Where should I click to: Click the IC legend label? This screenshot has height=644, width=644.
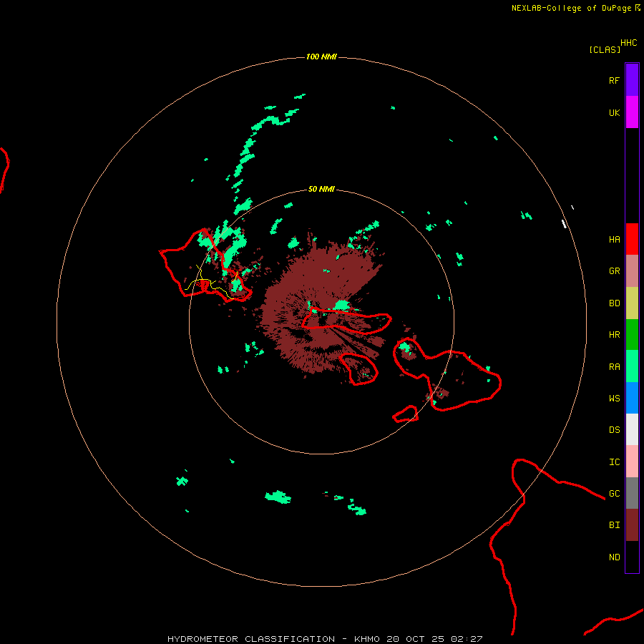614,462
